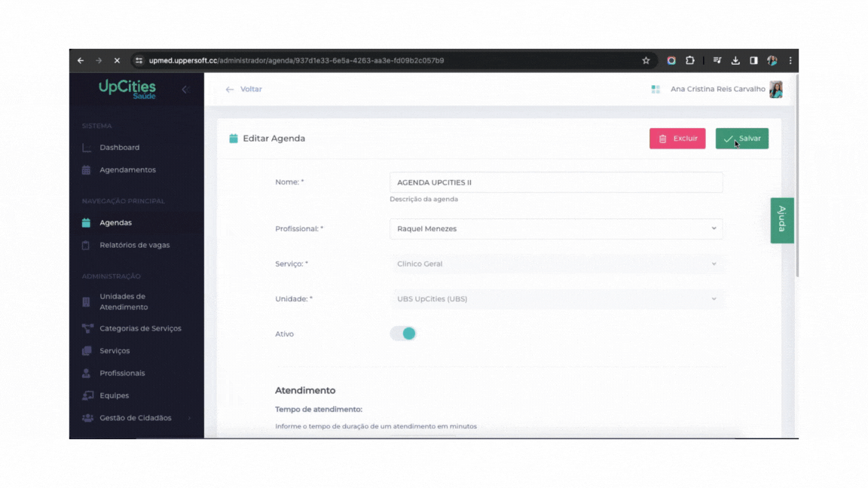Viewport: 868px width, 488px height.
Task: Click the Voltar link
Action: (251, 89)
